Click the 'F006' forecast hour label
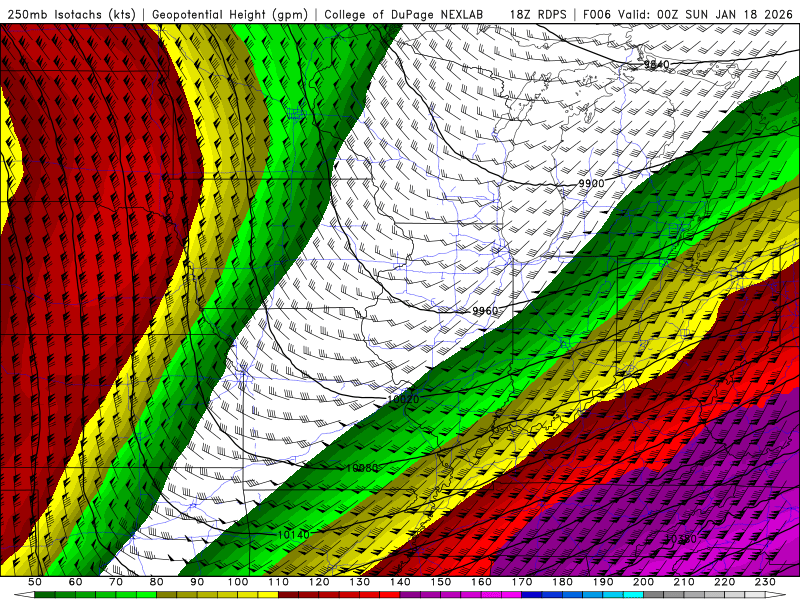The height and width of the screenshot is (600, 800). [x=596, y=15]
